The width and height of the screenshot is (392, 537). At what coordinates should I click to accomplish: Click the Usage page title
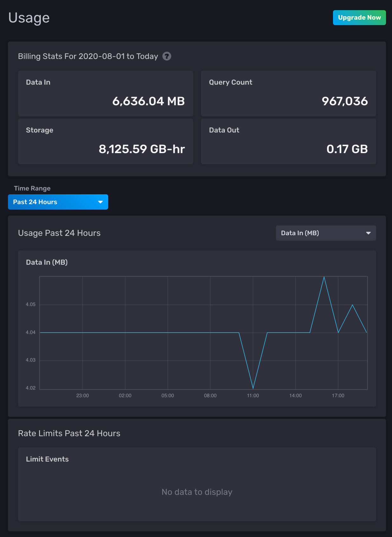29,18
